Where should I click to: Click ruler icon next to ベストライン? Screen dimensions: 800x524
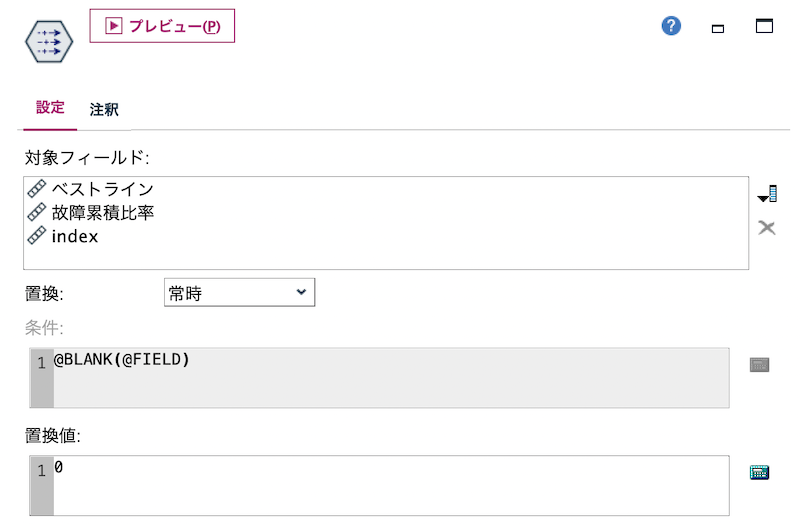tap(37, 189)
